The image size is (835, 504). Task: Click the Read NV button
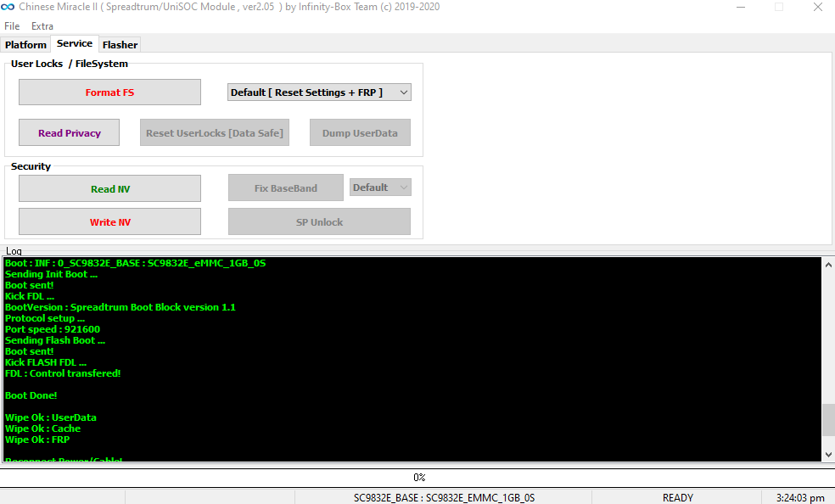pyautogui.click(x=109, y=189)
